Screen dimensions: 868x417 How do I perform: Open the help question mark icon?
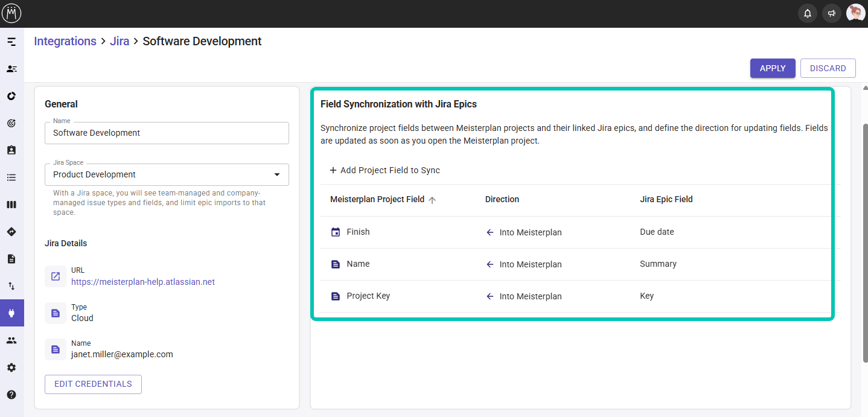pyautogui.click(x=11, y=395)
